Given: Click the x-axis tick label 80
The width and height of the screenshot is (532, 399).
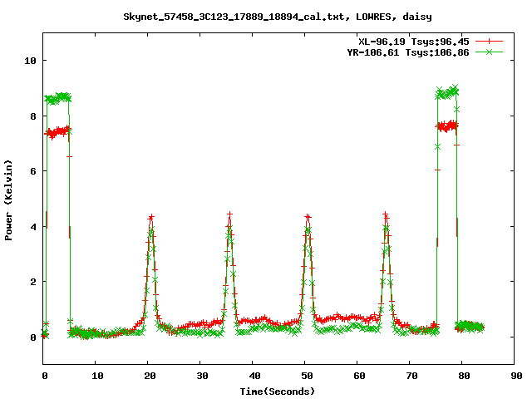Looking at the screenshot, I should 464,376.
